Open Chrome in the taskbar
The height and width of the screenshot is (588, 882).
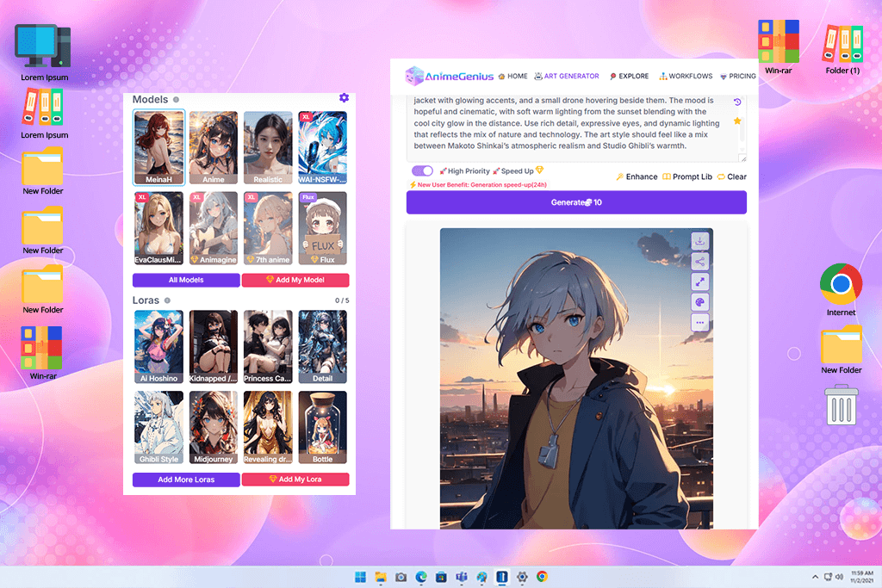(543, 577)
